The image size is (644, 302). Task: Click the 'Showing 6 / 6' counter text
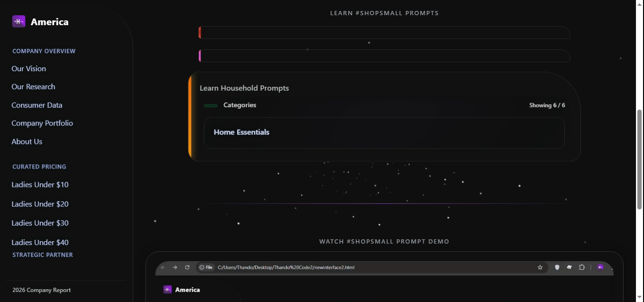tap(547, 105)
